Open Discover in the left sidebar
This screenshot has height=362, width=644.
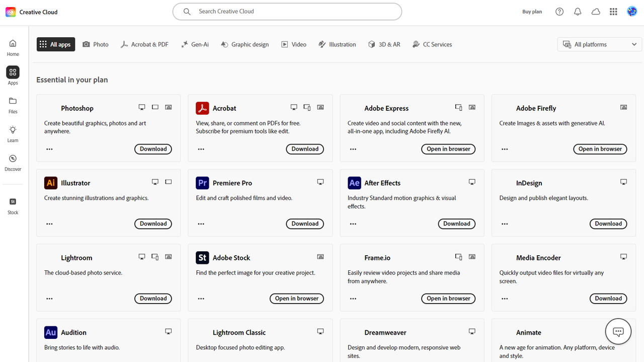(x=13, y=162)
